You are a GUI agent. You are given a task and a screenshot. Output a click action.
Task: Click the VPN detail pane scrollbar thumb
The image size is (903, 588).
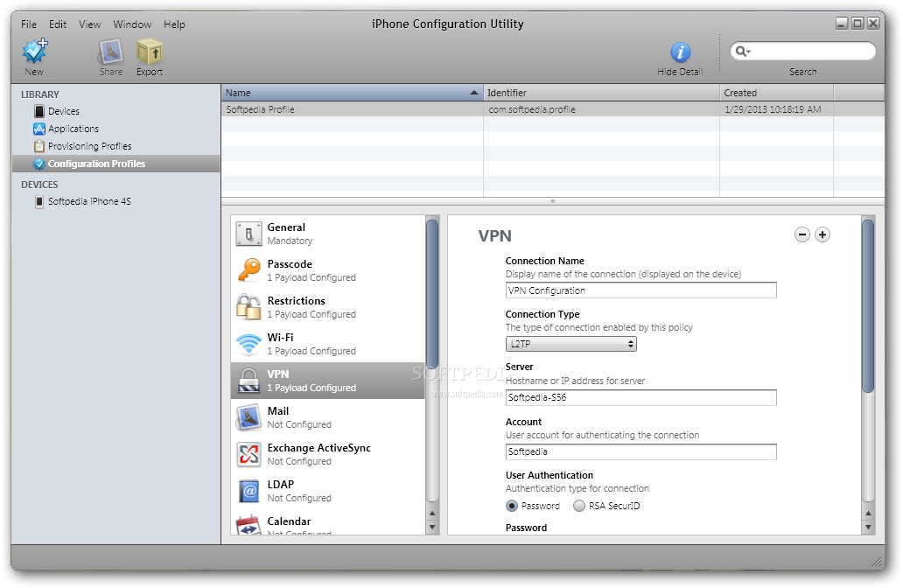point(868,305)
